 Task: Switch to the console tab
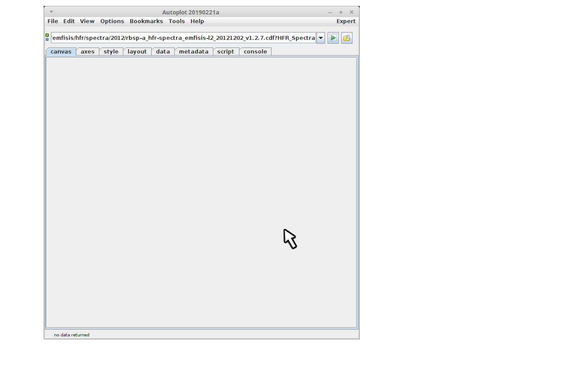click(x=256, y=52)
